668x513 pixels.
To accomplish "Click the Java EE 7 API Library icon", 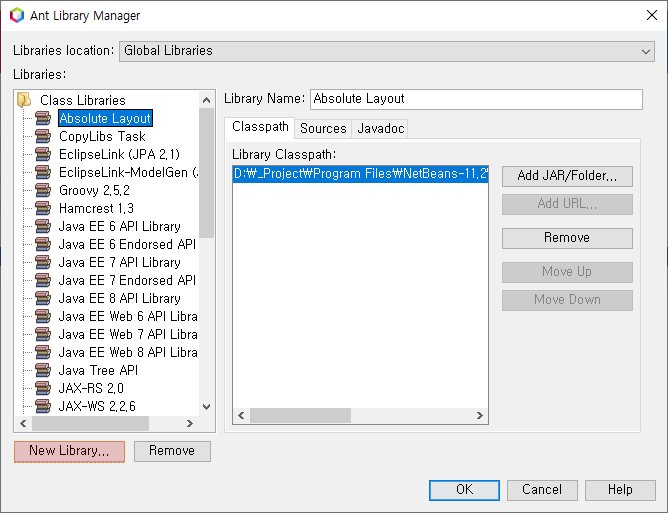I will click(43, 262).
